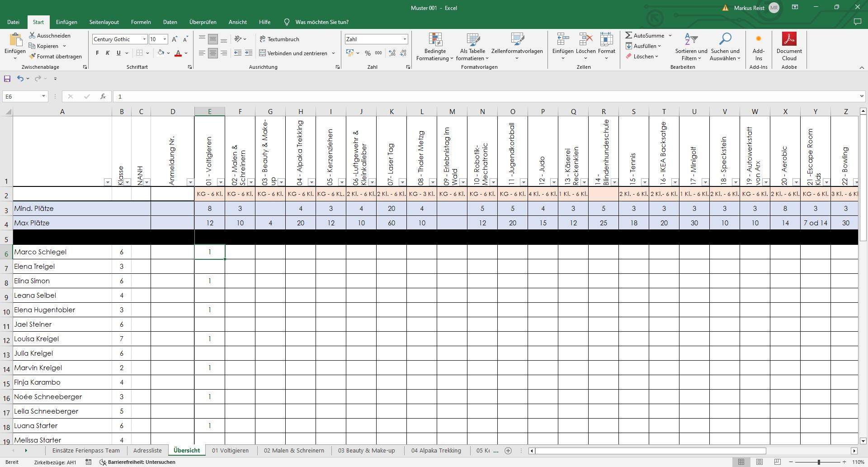The image size is (868, 467).
Task: Save the workbook via quick access toolbar
Action: [x=7, y=78]
